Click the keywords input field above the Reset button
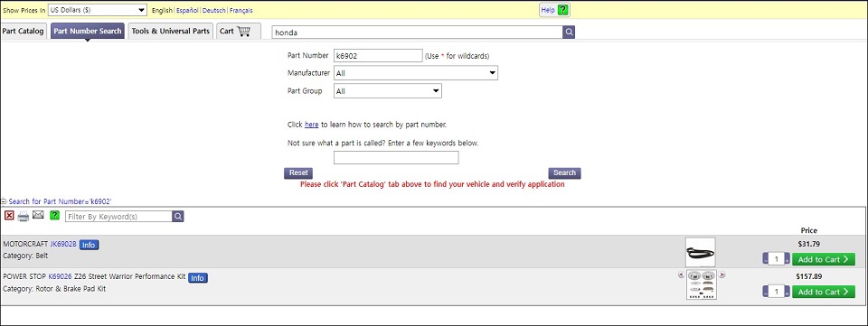This screenshot has height=326, width=868. pos(396,157)
